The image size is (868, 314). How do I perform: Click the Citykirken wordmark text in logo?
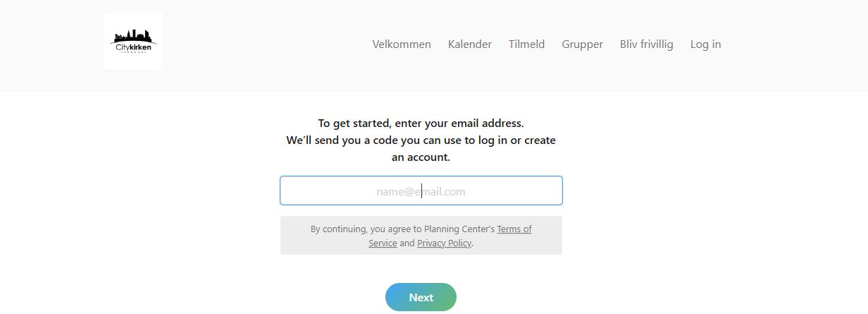[x=133, y=47]
